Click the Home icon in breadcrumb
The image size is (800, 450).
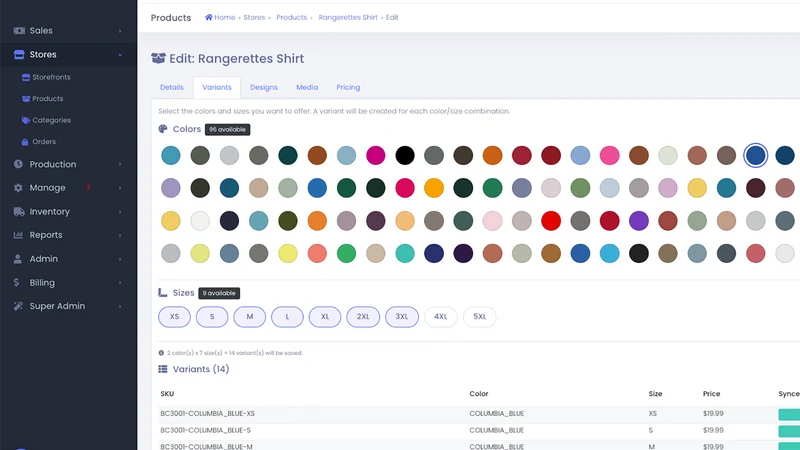tap(209, 17)
